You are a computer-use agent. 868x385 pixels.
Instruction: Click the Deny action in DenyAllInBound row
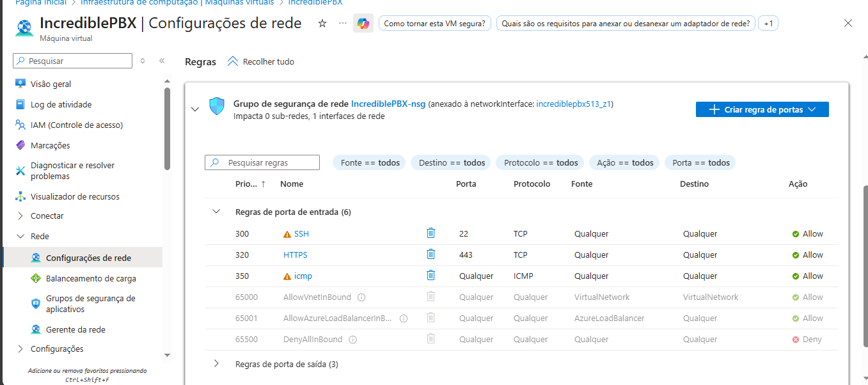(807, 340)
